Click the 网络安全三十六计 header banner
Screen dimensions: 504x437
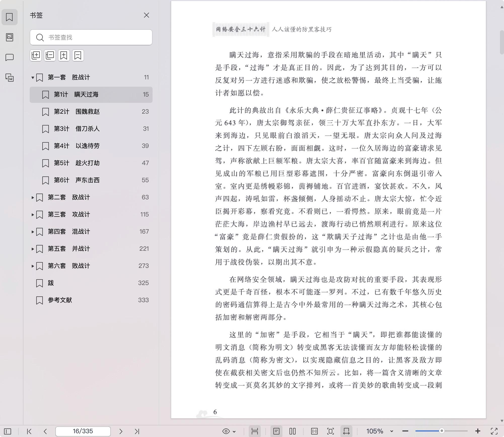tap(241, 29)
